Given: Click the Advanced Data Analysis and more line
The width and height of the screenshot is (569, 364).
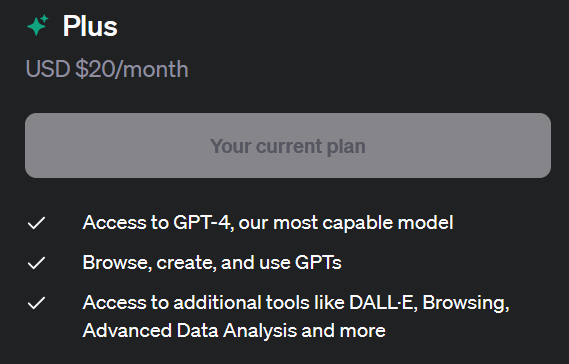Looking at the screenshot, I should click(234, 331).
